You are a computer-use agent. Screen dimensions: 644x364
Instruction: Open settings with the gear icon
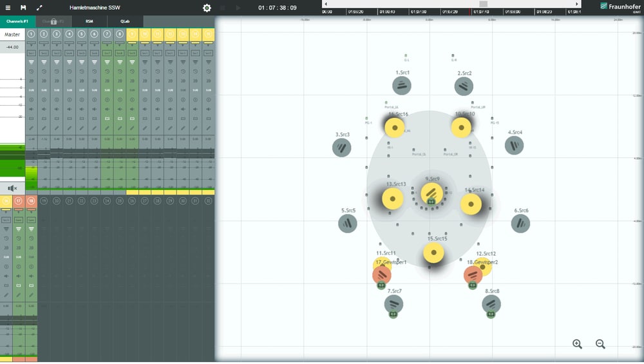(207, 8)
